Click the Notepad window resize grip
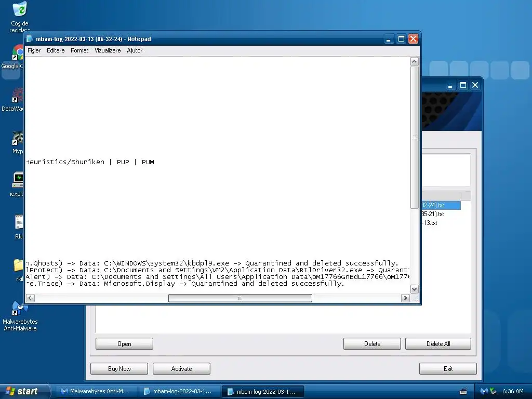Image resolution: width=532 pixels, height=399 pixels. 415,298
